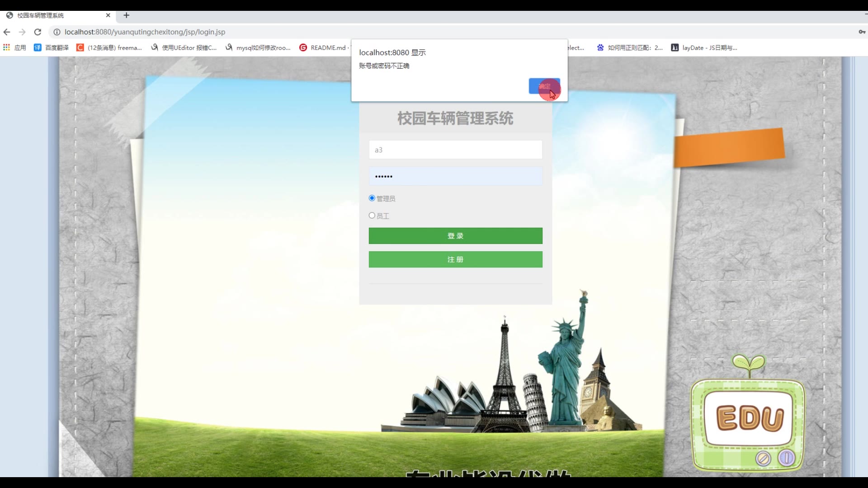Click the 校园车辆管理系统 heading text
Image resolution: width=868 pixels, height=488 pixels.
coord(455,118)
